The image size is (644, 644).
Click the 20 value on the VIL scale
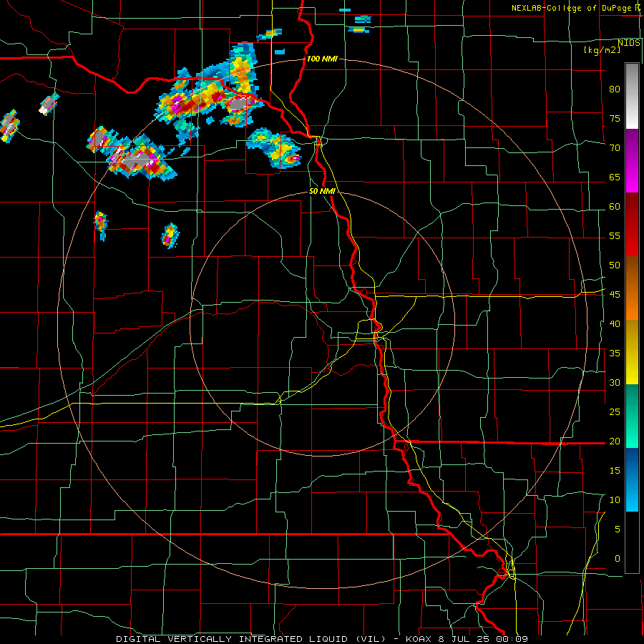(615, 441)
